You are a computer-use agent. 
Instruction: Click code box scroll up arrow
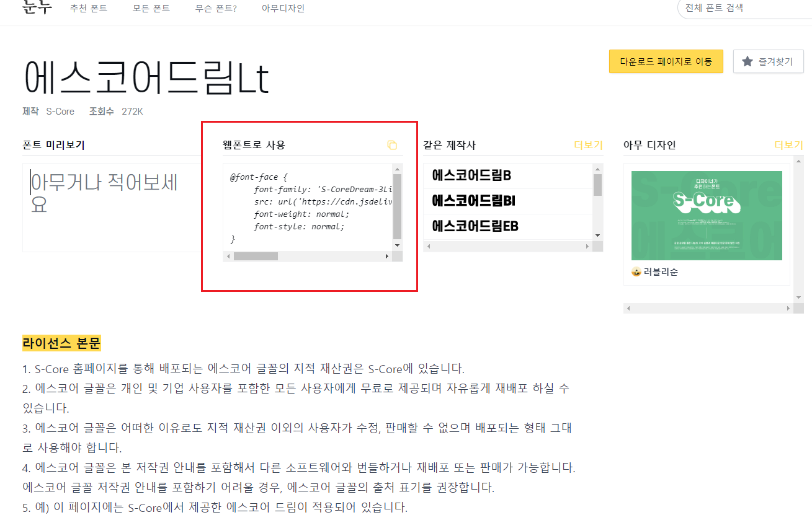398,169
